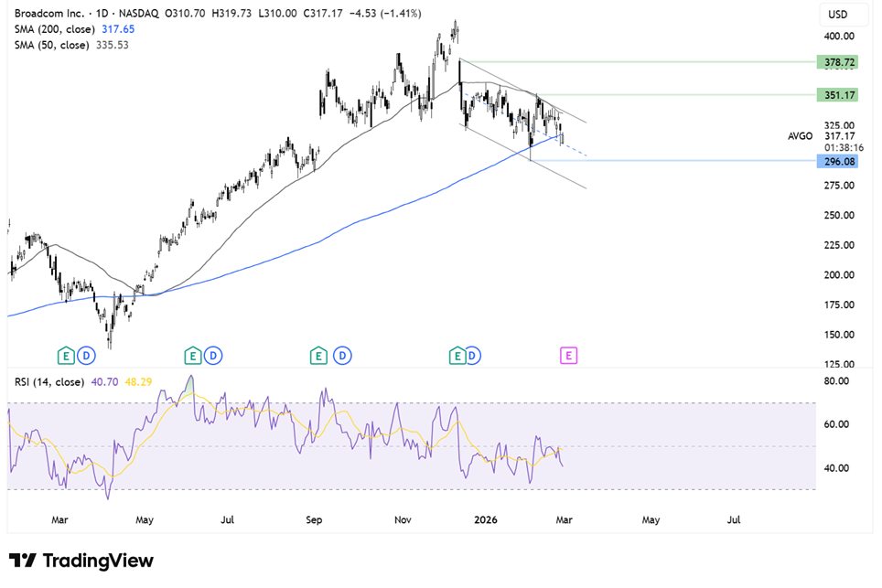Screen dimensions: 882x588
Task: Click the C317.17 close value in header
Action: [323, 13]
